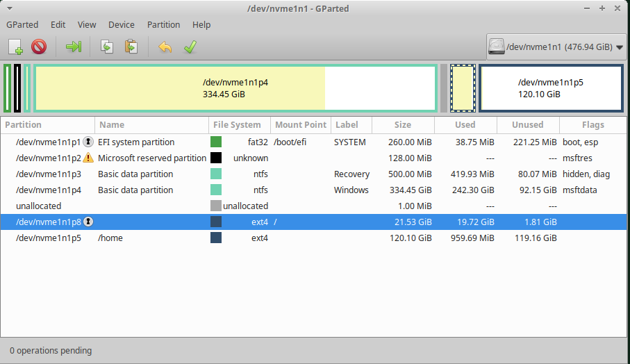Click the warning icon on nvme1n1p2
Image resolution: width=630 pixels, height=364 pixels.
tap(88, 158)
